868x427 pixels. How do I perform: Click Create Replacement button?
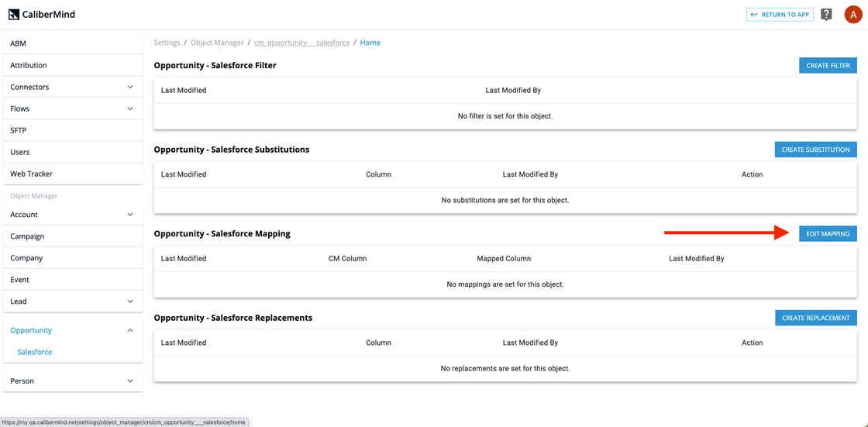815,318
